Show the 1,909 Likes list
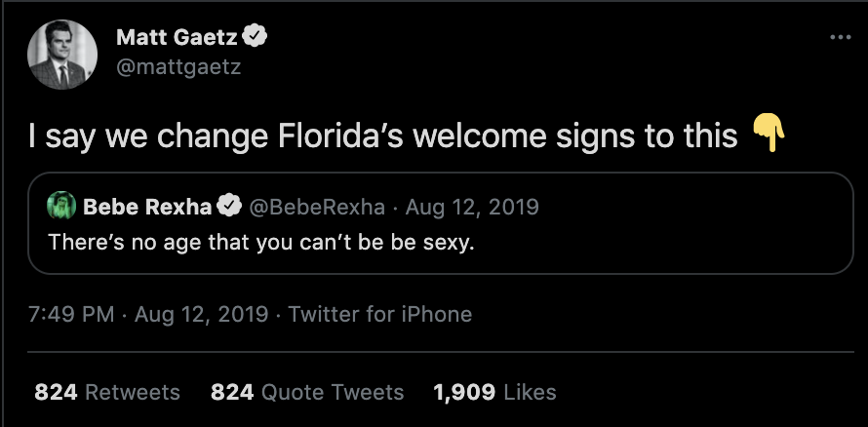868x427 pixels. (x=494, y=392)
